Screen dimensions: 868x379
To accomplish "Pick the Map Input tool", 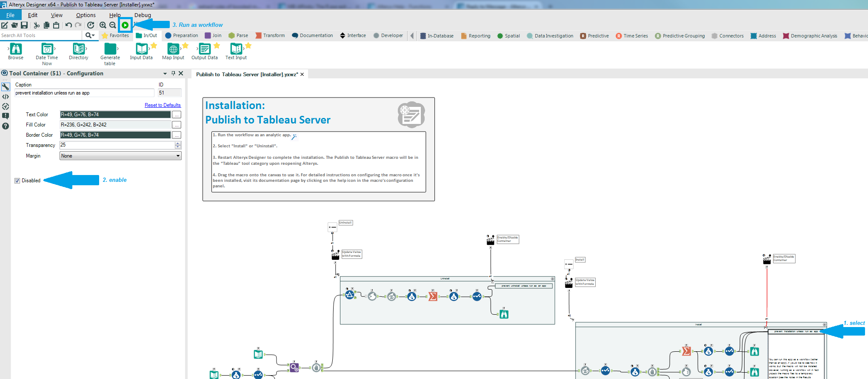I will tap(173, 52).
